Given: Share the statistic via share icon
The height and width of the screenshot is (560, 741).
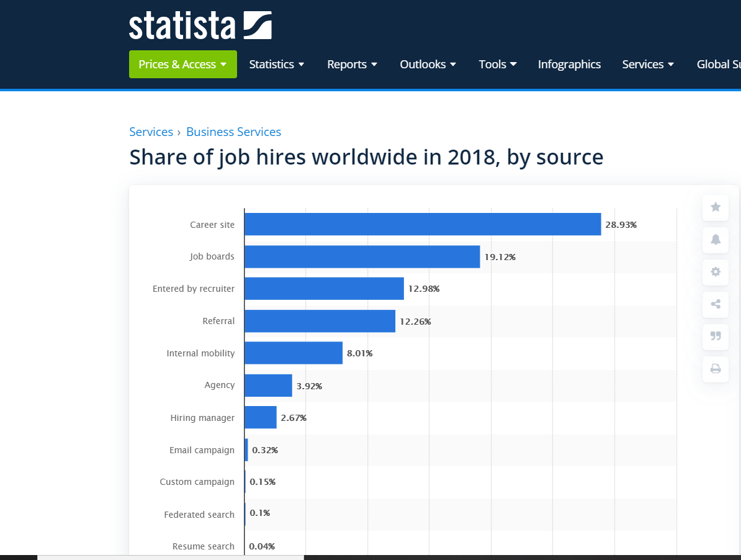Looking at the screenshot, I should click(x=716, y=304).
